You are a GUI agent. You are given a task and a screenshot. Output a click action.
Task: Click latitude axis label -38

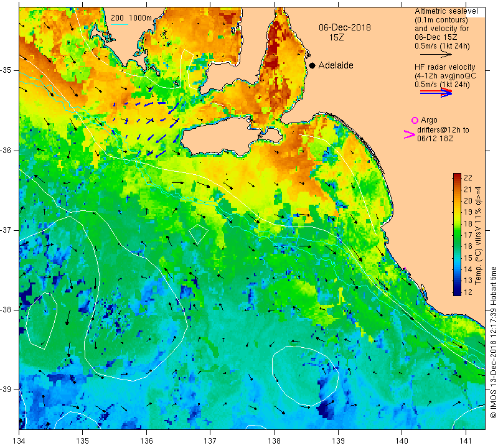[x=6, y=310]
